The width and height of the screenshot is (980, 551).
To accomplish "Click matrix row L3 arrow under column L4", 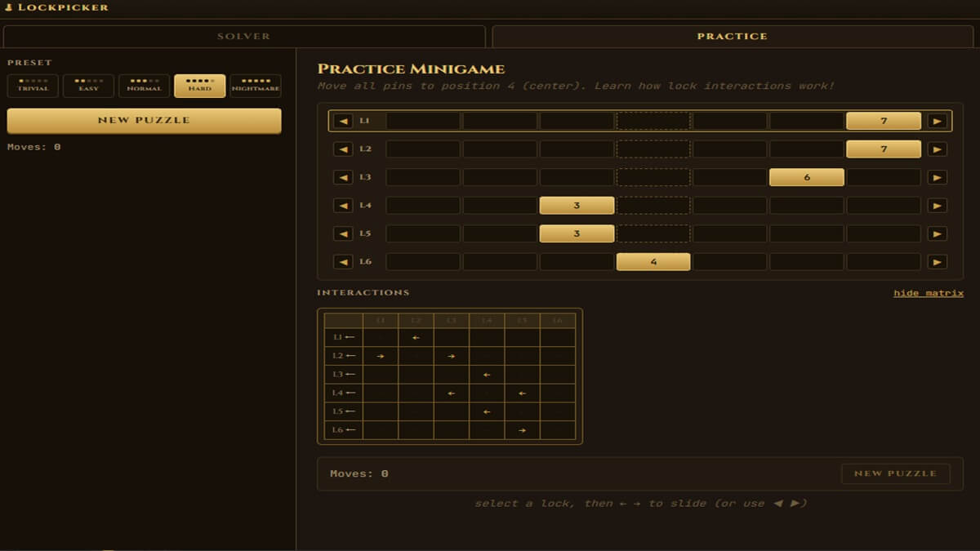I will point(487,374).
